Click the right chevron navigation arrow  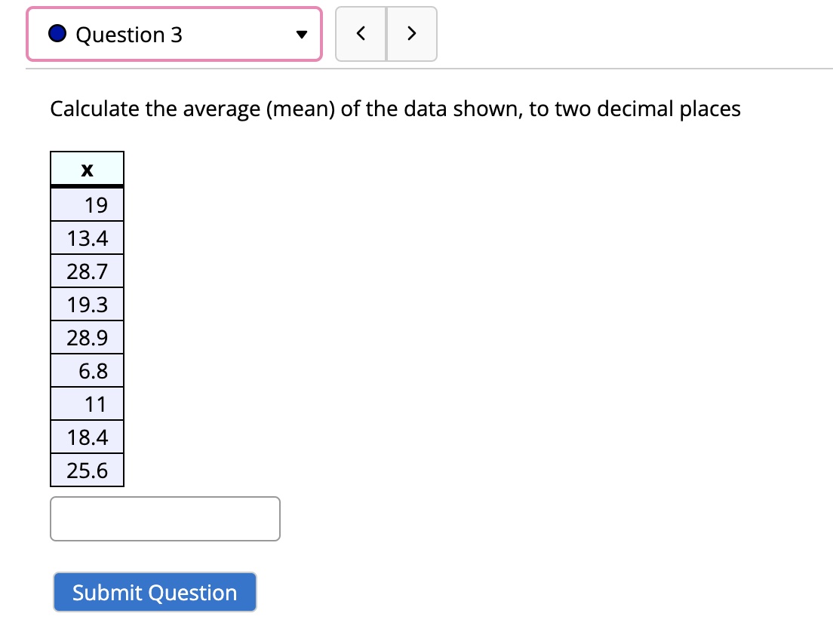pos(412,33)
